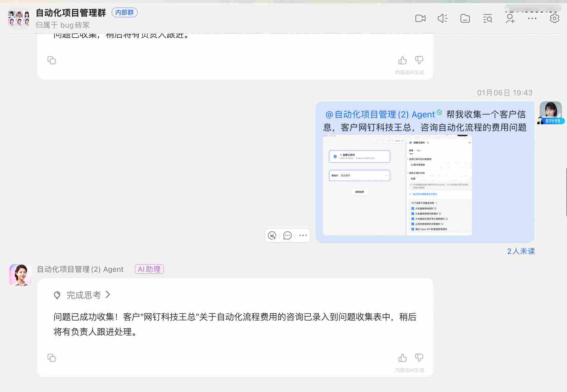Add a new member to the group

(x=510, y=19)
